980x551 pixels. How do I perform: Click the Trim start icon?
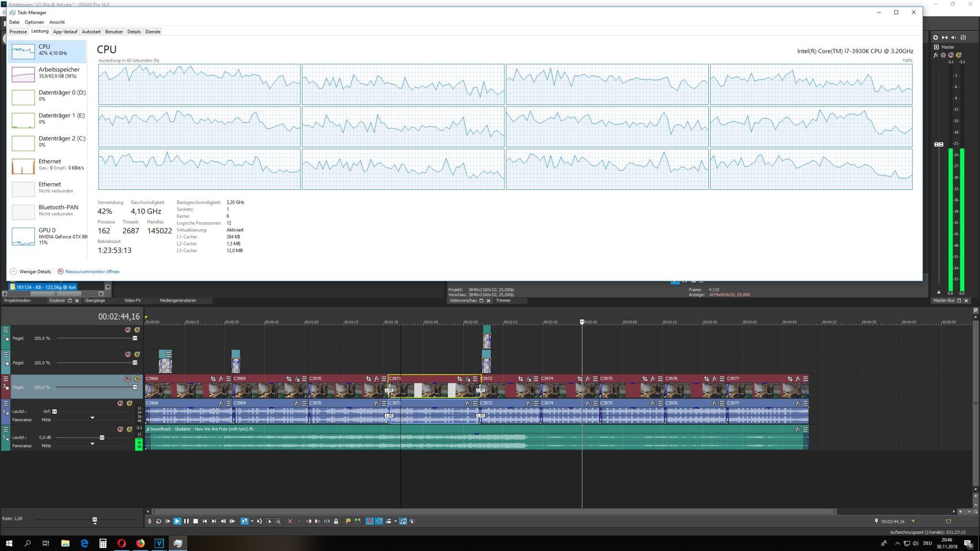[x=309, y=521]
